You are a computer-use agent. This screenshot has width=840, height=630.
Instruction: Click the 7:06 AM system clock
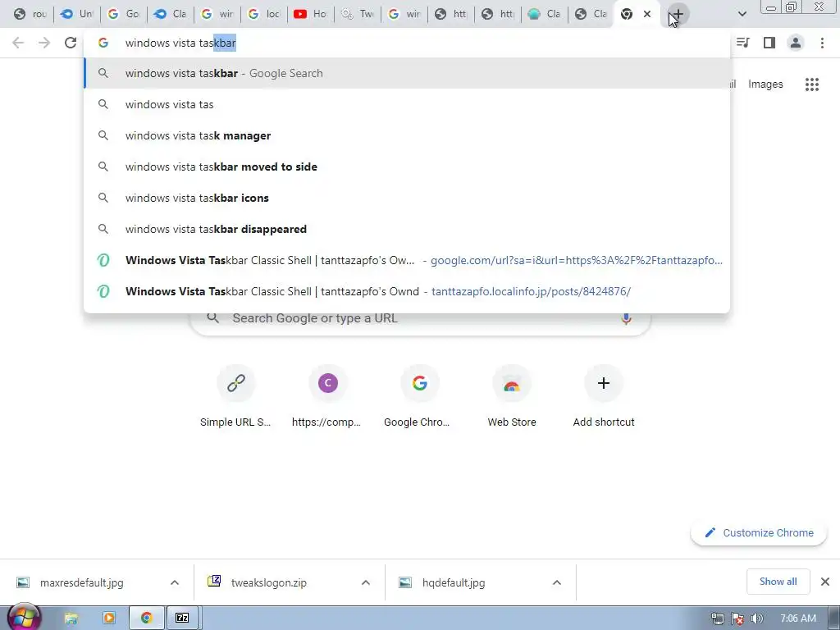797,619
